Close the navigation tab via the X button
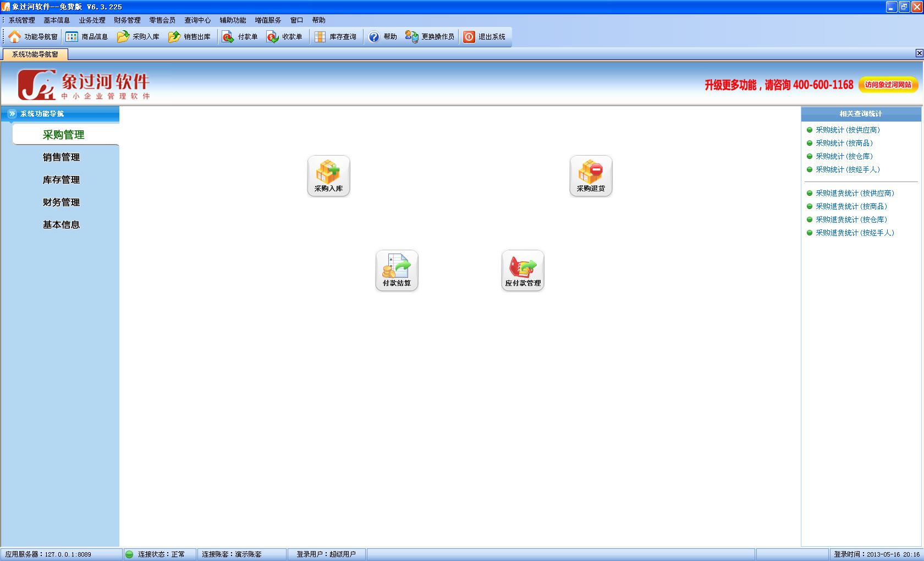 (919, 53)
